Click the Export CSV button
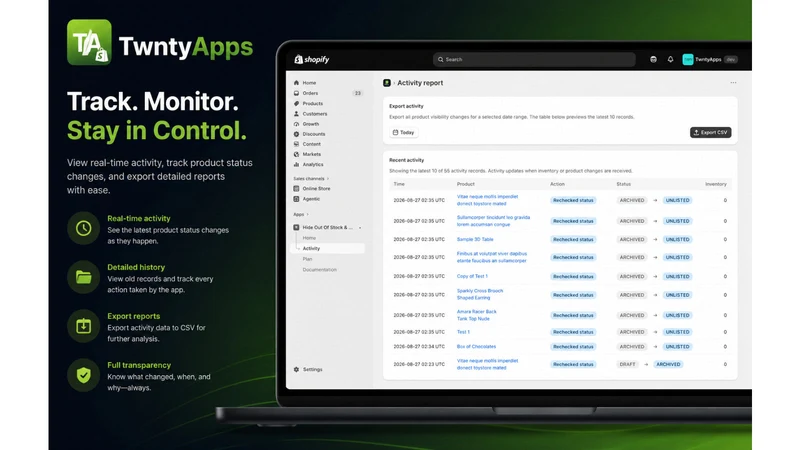 [x=711, y=133]
